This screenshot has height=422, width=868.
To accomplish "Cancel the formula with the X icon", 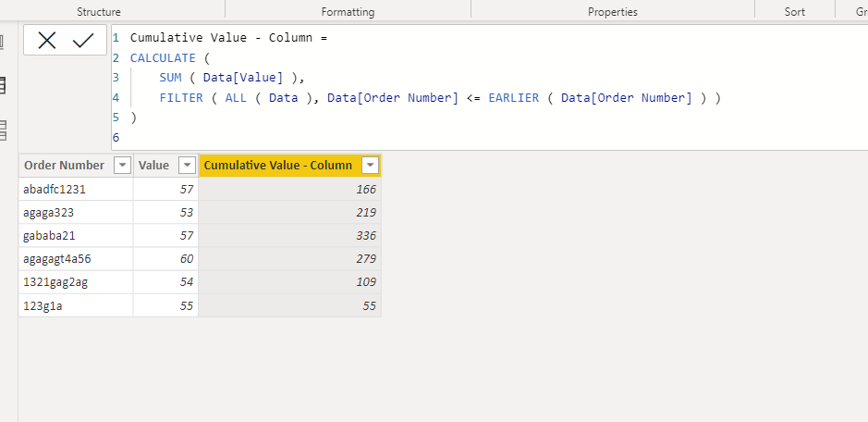I will click(47, 40).
